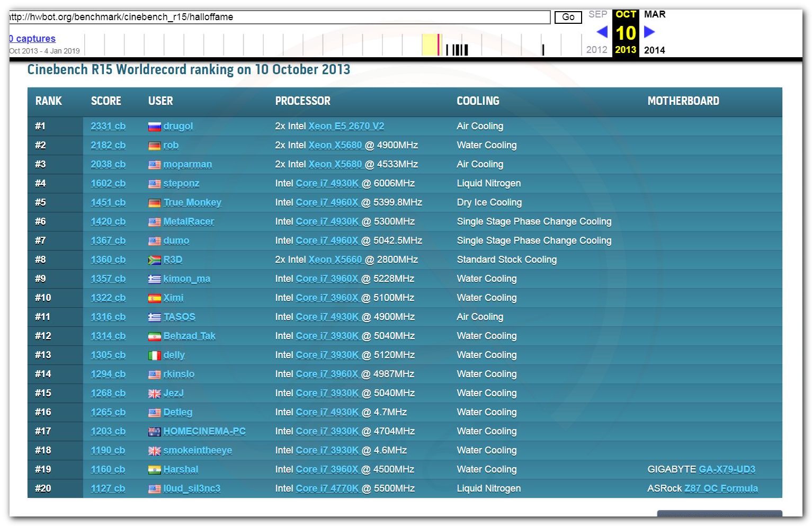Open the Z87 OC Formula motherboard link
812x526 pixels.
721,488
